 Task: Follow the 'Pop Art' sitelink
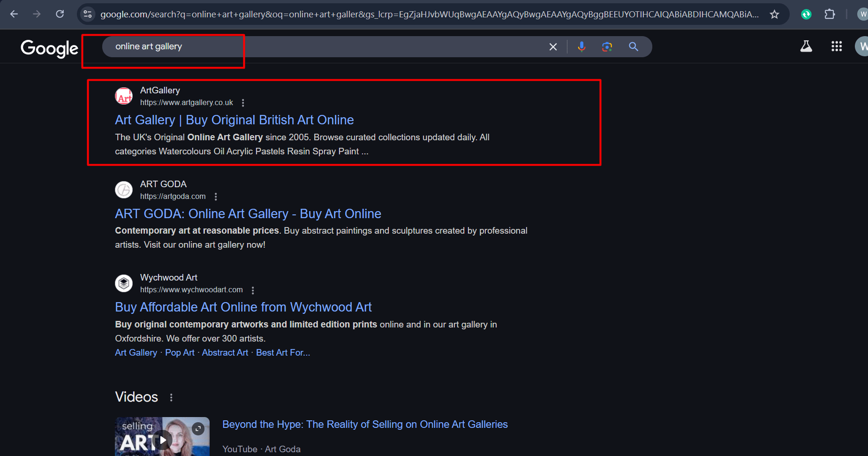(180, 353)
